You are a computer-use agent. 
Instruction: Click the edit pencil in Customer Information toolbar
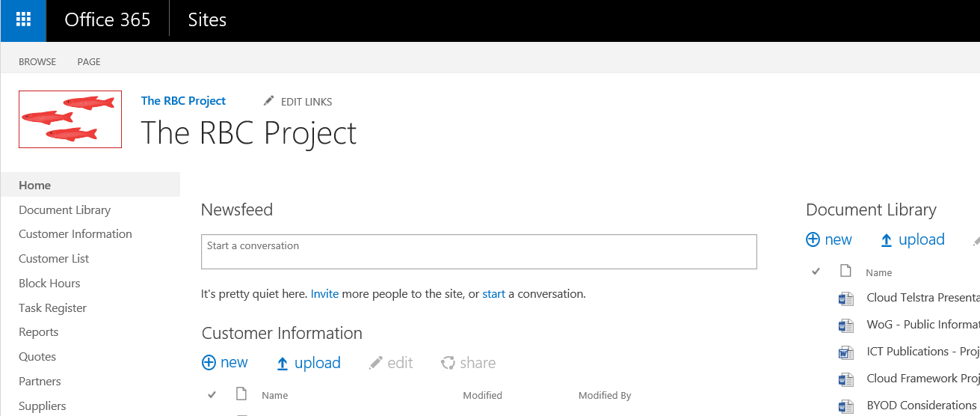point(376,363)
